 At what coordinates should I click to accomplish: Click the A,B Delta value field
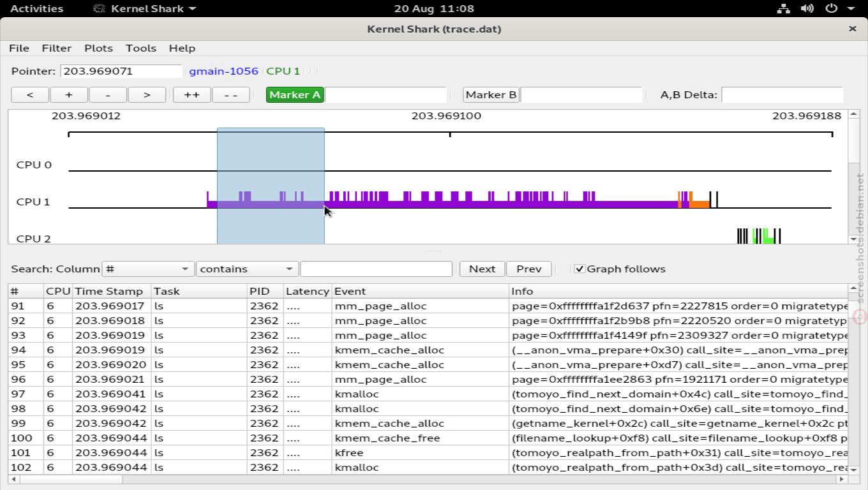(x=782, y=94)
